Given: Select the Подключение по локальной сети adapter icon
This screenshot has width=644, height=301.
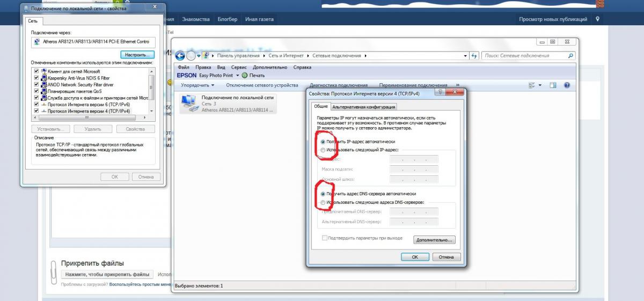Looking at the screenshot, I should (189, 101).
